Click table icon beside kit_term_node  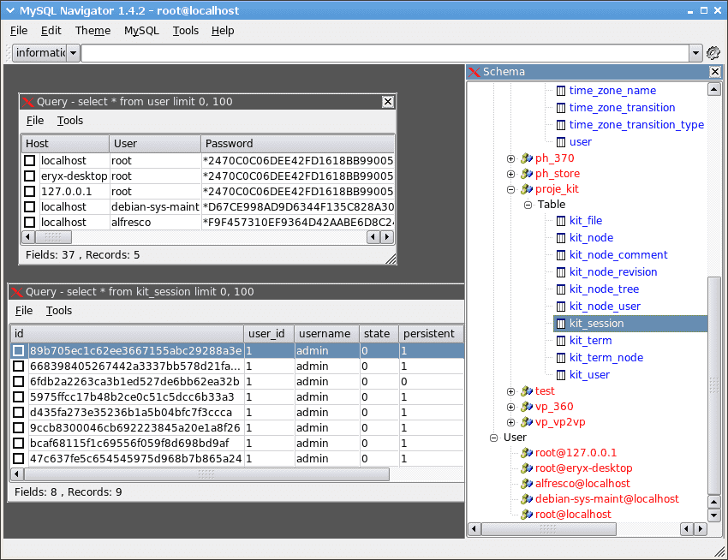[x=561, y=358]
